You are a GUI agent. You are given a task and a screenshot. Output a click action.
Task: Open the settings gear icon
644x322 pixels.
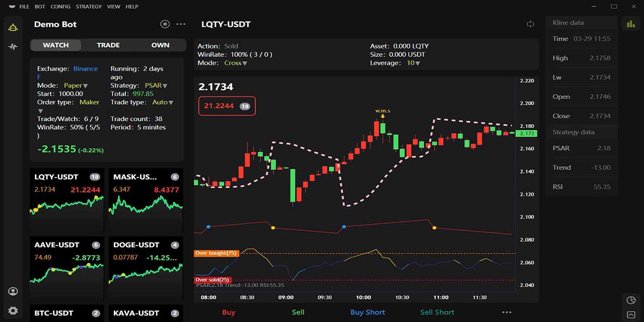(13, 310)
